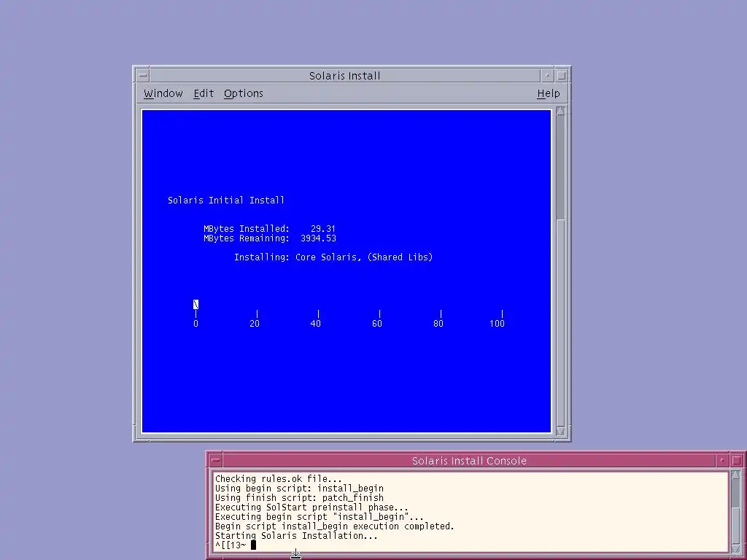Minimize the Solaris Install Console window
This screenshot has width=747, height=560.
coord(721,461)
